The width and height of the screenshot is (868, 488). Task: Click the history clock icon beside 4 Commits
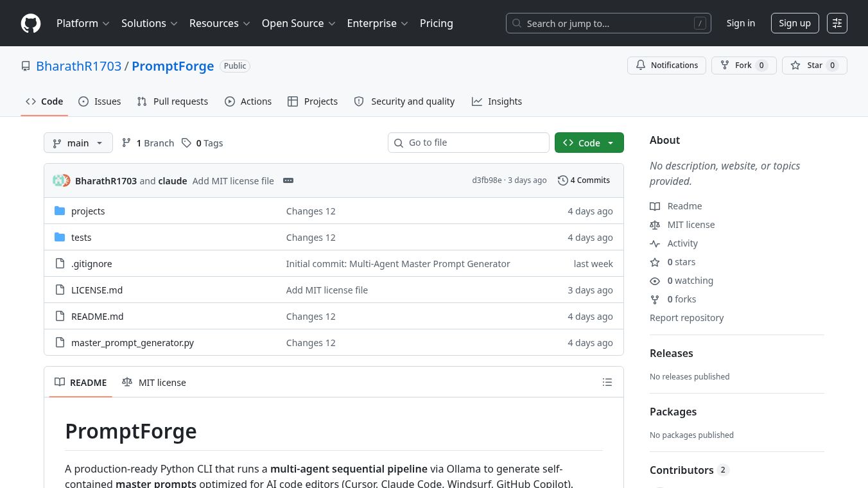click(x=563, y=180)
